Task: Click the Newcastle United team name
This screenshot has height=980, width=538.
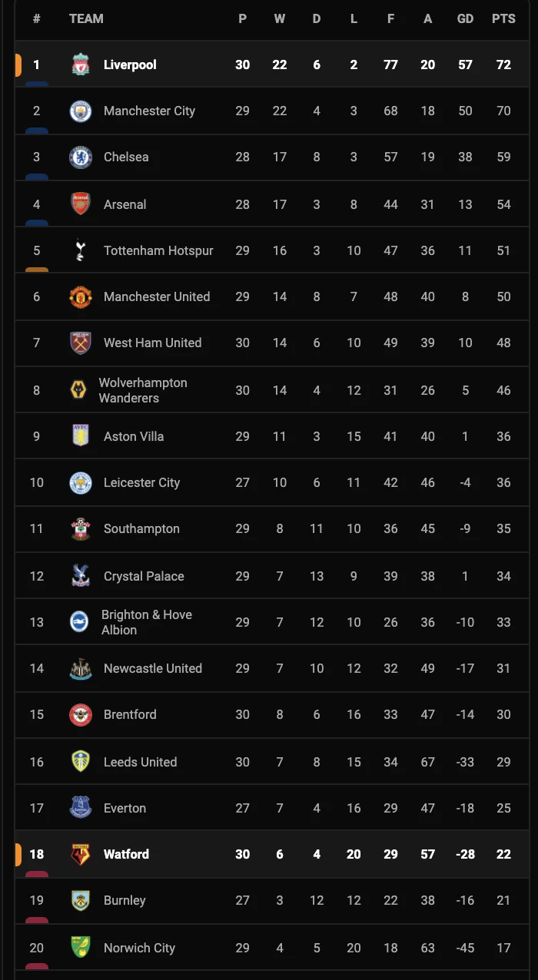Action: (x=152, y=668)
